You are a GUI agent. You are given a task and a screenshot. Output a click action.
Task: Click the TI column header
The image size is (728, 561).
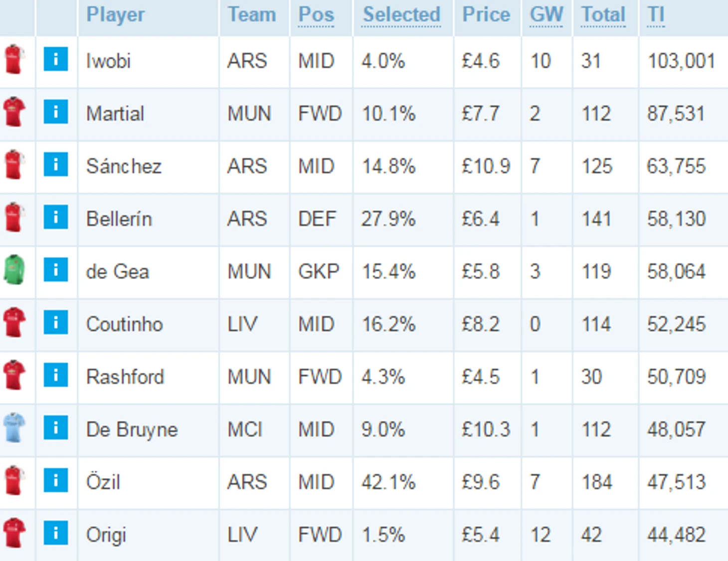656,14
